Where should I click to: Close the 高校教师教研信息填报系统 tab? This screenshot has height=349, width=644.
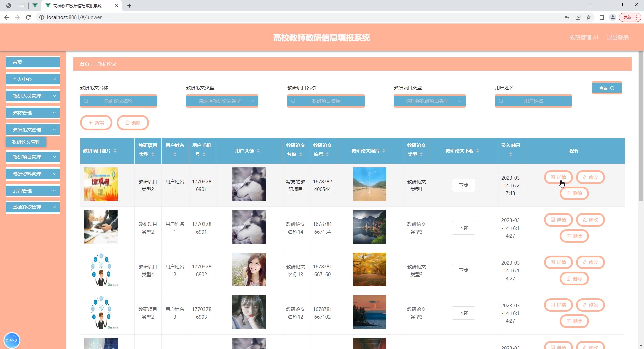pos(117,6)
